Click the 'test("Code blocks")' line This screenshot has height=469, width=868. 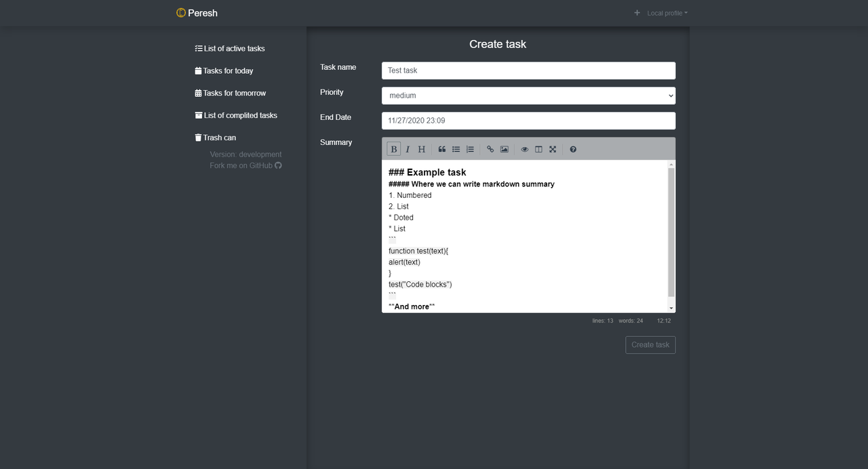420,285
